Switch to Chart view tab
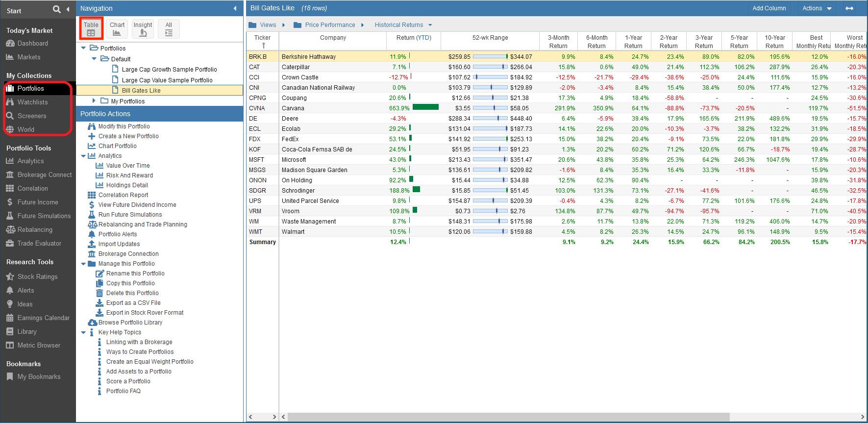The width and height of the screenshot is (868, 423). pos(117,29)
